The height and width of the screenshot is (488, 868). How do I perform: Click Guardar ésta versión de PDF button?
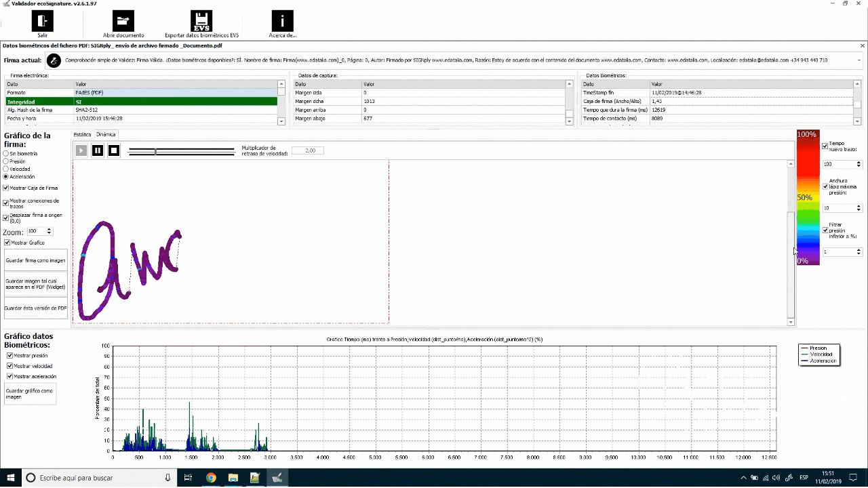tap(35, 308)
